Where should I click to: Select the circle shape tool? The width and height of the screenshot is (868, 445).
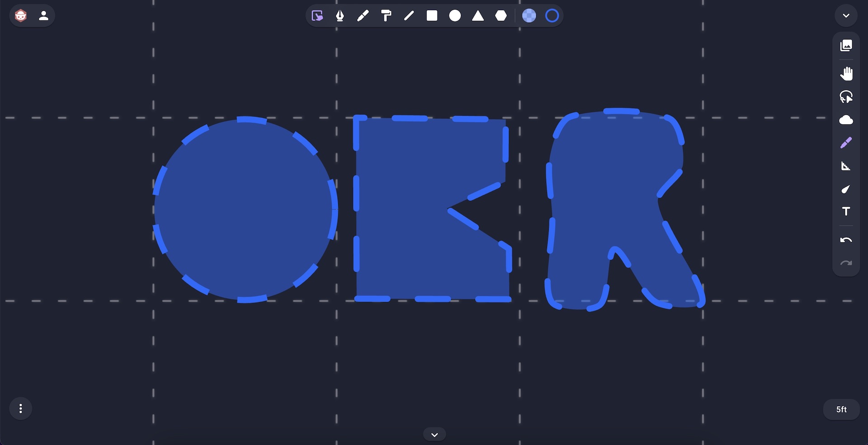455,16
